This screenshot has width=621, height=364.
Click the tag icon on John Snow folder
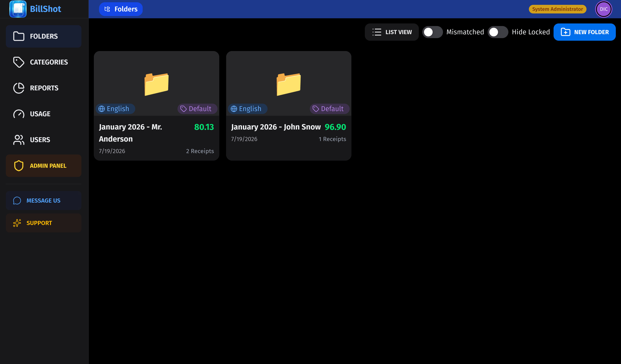316,109
